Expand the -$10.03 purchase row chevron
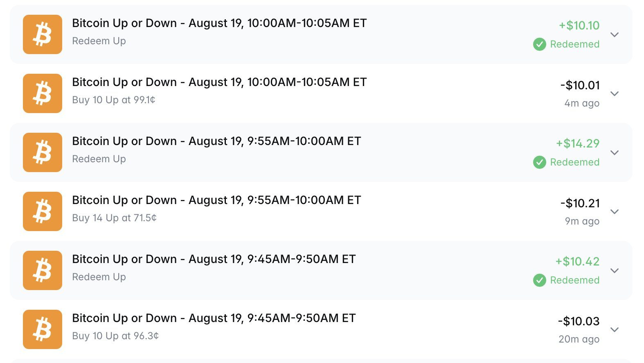 (614, 330)
